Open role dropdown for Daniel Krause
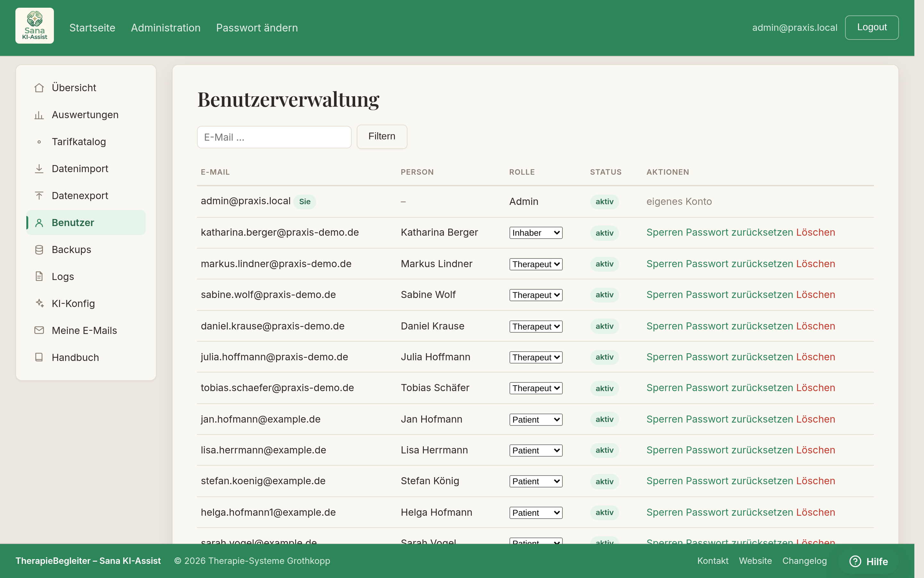The width and height of the screenshot is (924, 578). pyautogui.click(x=536, y=327)
